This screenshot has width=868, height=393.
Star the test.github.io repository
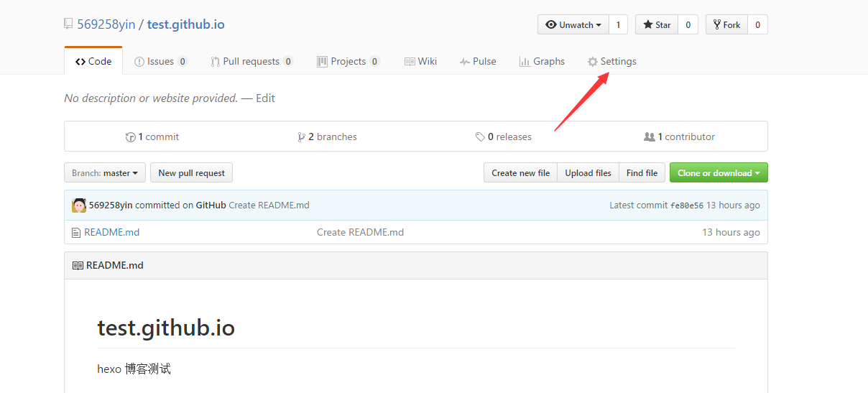pos(656,25)
